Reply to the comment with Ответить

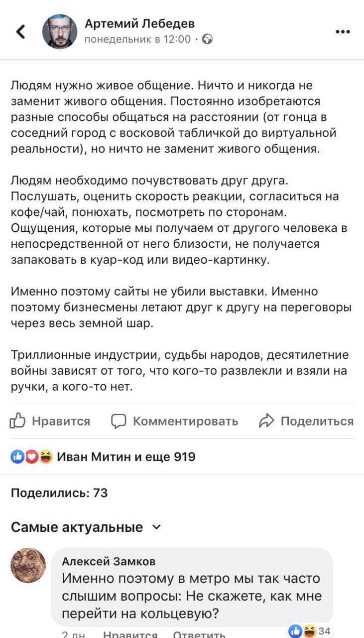(x=199, y=635)
